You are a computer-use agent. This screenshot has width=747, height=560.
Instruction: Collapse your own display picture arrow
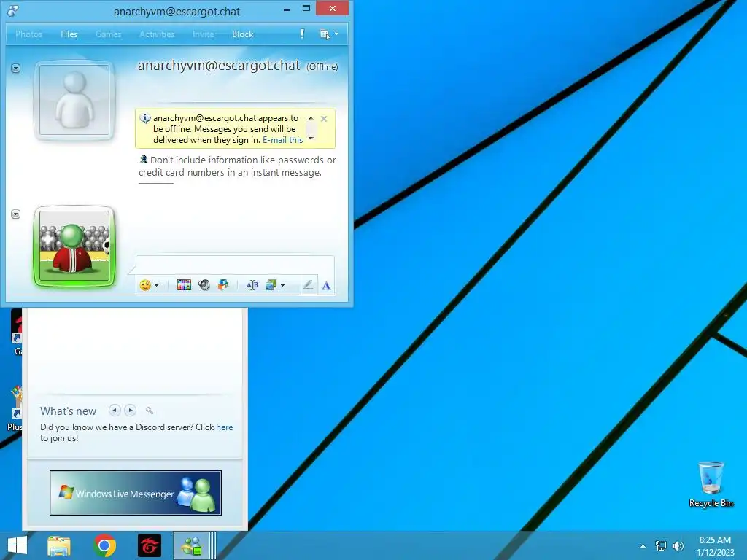click(16, 214)
